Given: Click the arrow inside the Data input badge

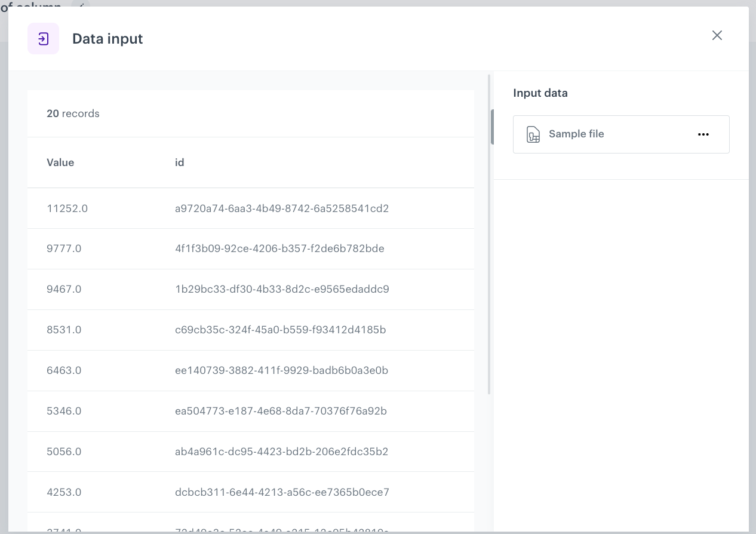Looking at the screenshot, I should (43, 38).
